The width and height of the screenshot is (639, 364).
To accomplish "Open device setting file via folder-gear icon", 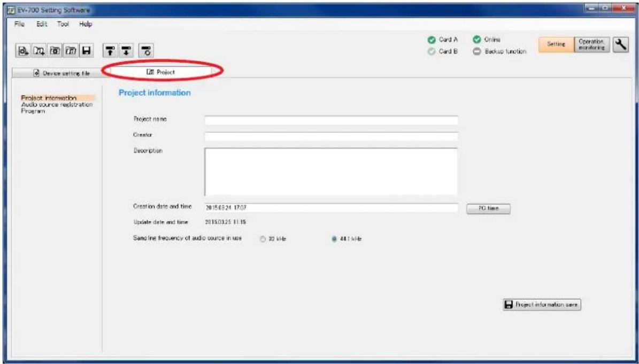I will pyautogui.click(x=54, y=50).
